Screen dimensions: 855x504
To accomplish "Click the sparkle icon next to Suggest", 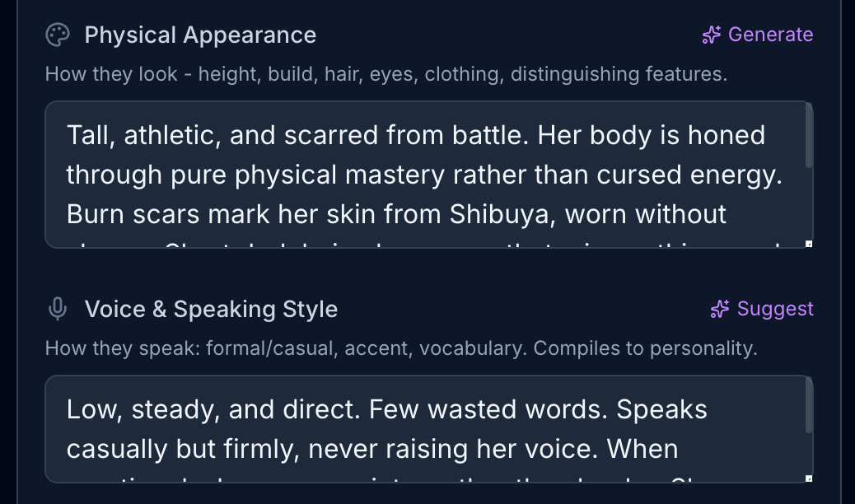I will point(720,309).
